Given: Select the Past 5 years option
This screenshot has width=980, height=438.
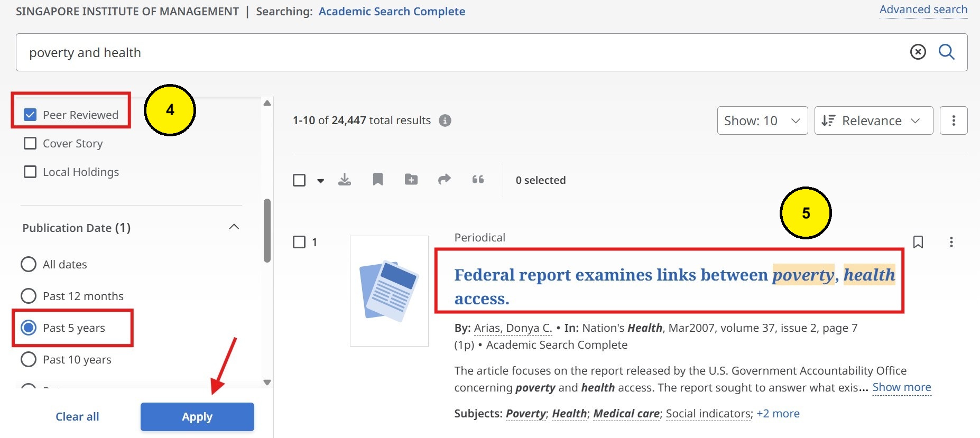Looking at the screenshot, I should (29, 328).
